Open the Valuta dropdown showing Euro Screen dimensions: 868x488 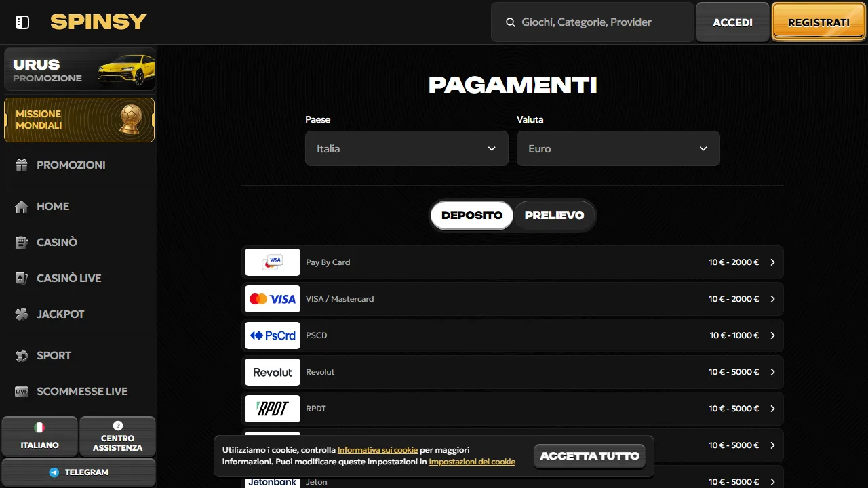pos(618,148)
